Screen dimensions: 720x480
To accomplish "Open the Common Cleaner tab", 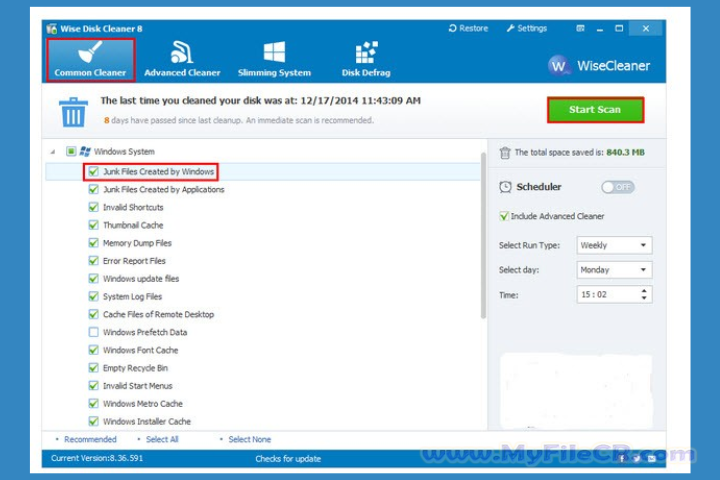I will pyautogui.click(x=90, y=60).
